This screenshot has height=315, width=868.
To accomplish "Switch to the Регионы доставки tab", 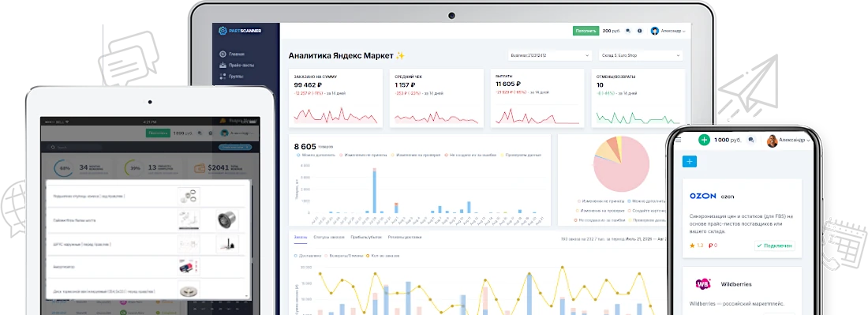I will tap(405, 237).
